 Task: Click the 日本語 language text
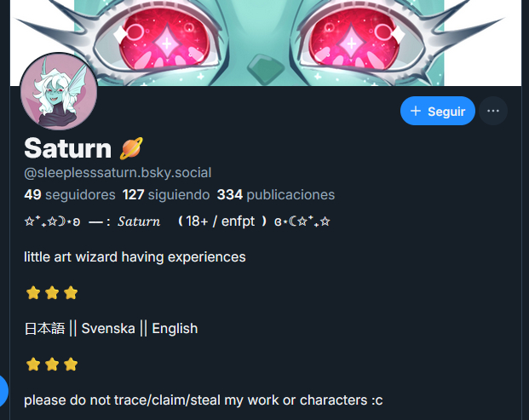pyautogui.click(x=44, y=329)
